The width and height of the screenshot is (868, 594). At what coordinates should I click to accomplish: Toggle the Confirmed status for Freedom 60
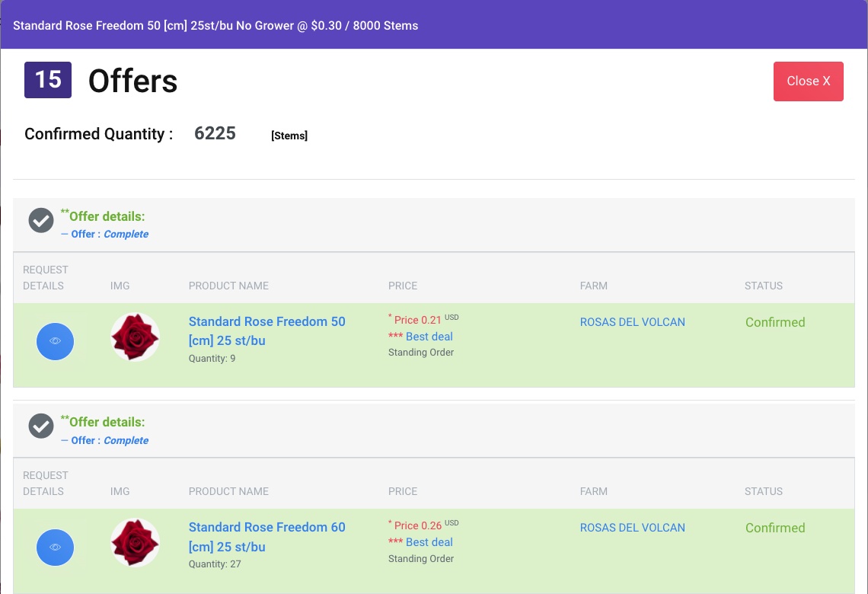click(x=775, y=528)
